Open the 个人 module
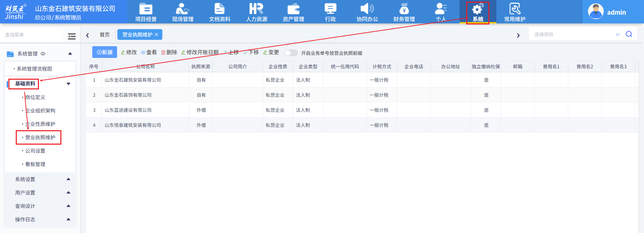Viewport: 644px width, 233px height. tap(441, 12)
